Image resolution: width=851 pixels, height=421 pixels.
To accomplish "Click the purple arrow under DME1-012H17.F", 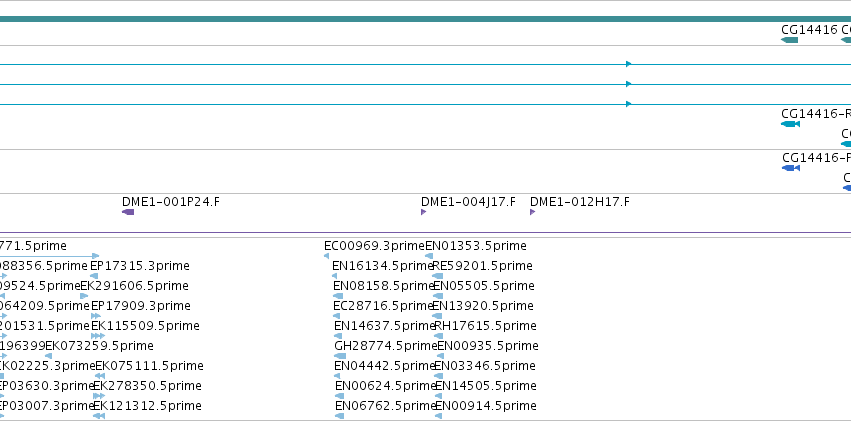I will [x=532, y=212].
